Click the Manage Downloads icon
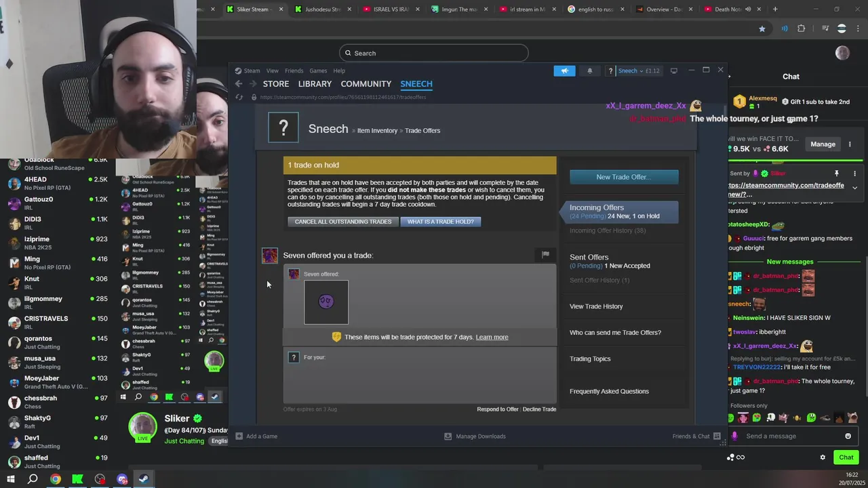The height and width of the screenshot is (488, 868). pos(448,436)
